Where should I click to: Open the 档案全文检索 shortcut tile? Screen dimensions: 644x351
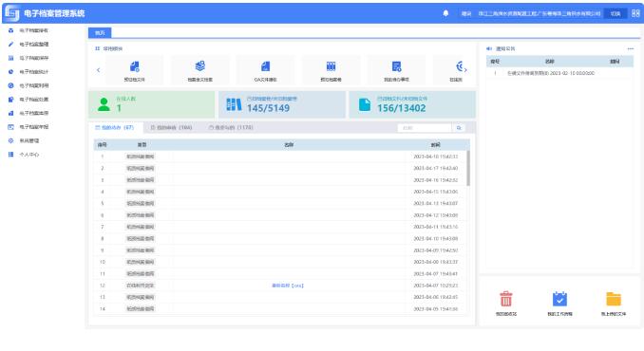pyautogui.click(x=200, y=70)
